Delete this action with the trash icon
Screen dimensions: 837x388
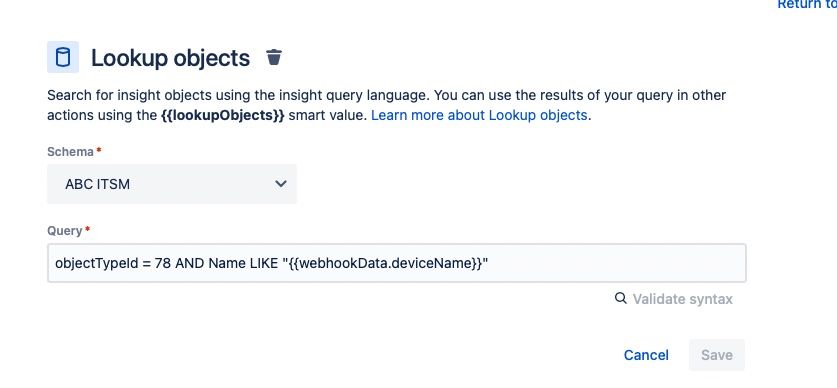click(274, 57)
